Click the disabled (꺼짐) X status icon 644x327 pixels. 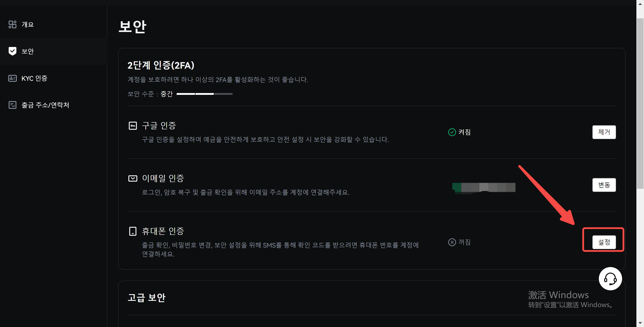coord(452,242)
